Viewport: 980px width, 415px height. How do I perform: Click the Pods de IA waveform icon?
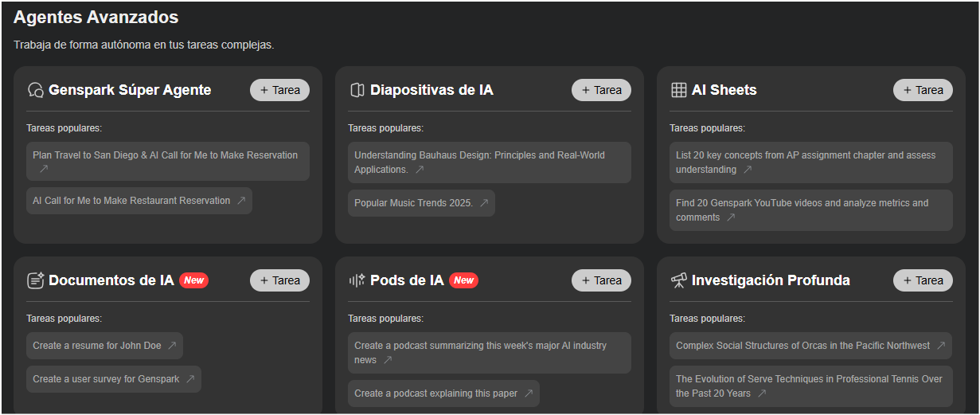pos(357,280)
